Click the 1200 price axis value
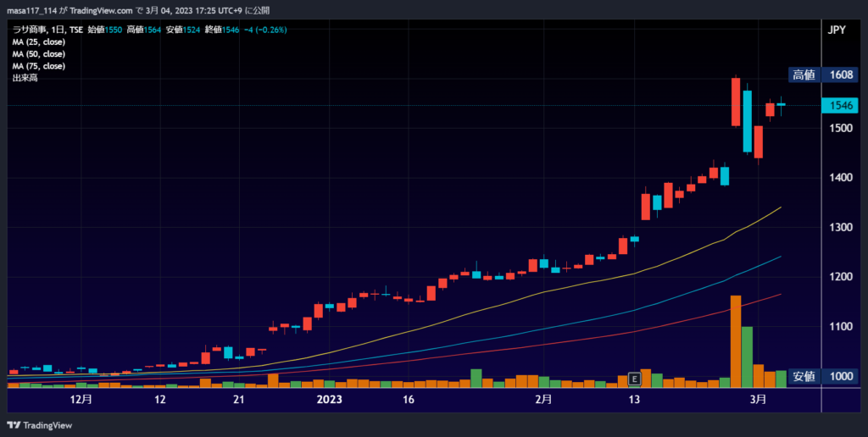The image size is (868, 437). (841, 277)
